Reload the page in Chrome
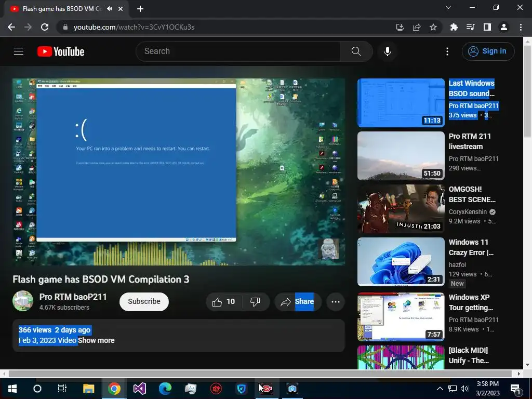Image resolution: width=532 pixels, height=399 pixels. (45, 27)
